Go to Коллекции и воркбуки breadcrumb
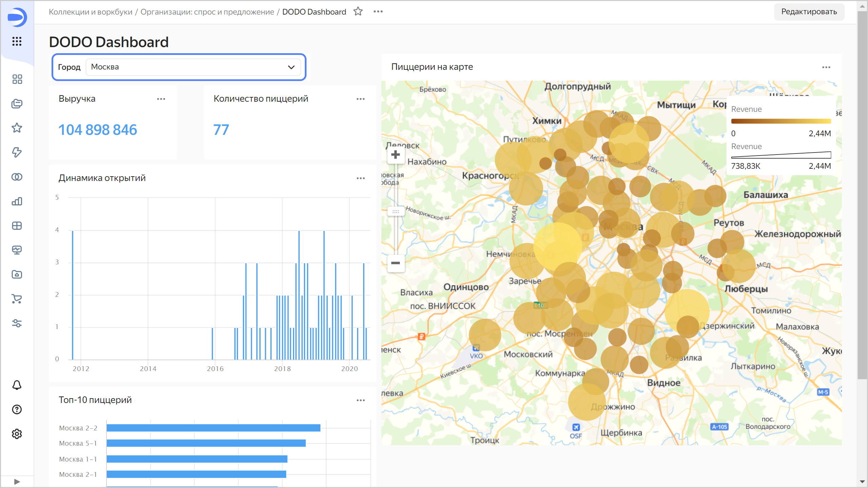This screenshot has height=488, width=868. [91, 12]
